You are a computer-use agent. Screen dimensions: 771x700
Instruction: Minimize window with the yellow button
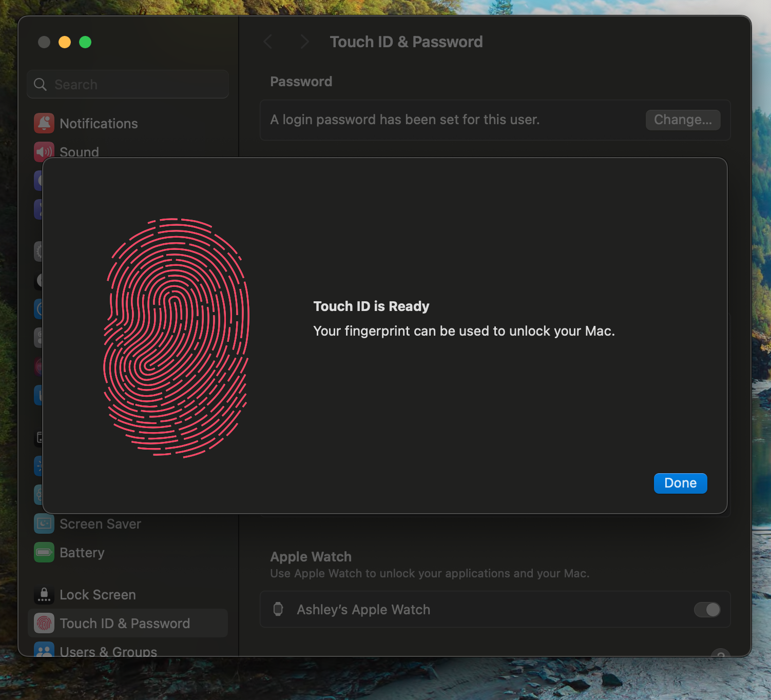pos(65,42)
